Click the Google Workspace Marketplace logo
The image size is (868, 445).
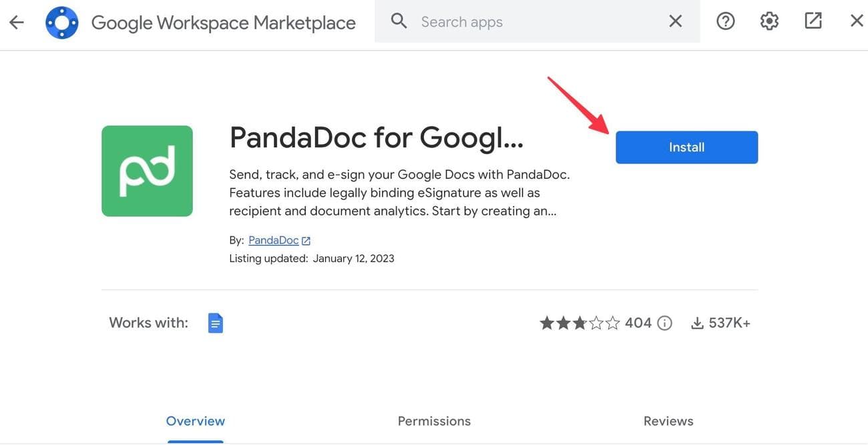pyautogui.click(x=61, y=20)
